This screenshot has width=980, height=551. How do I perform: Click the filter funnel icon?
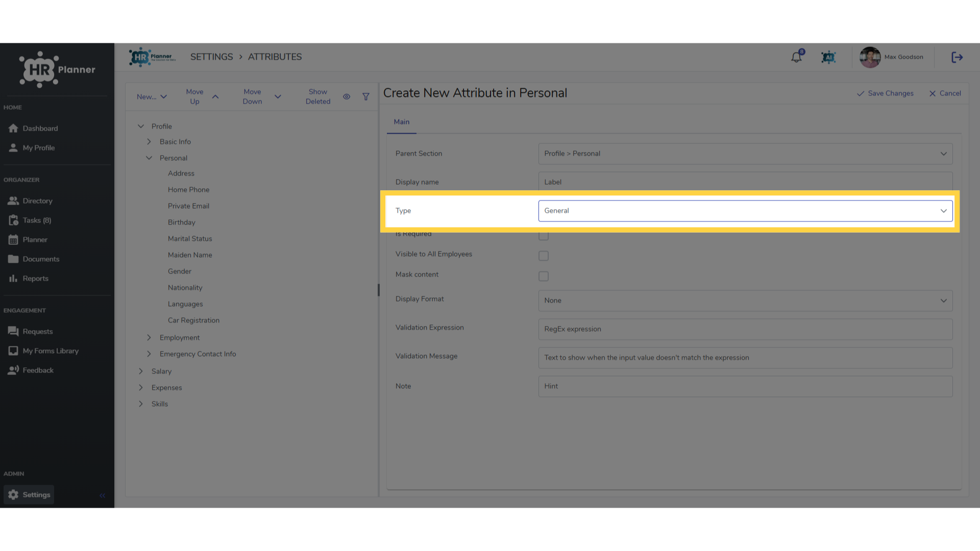point(366,96)
